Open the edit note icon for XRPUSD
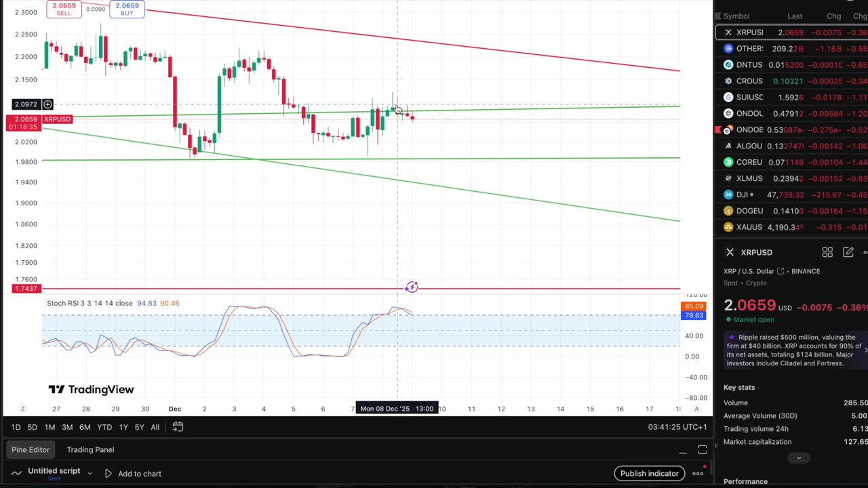This screenshot has height=488, width=868. pyautogui.click(x=848, y=252)
